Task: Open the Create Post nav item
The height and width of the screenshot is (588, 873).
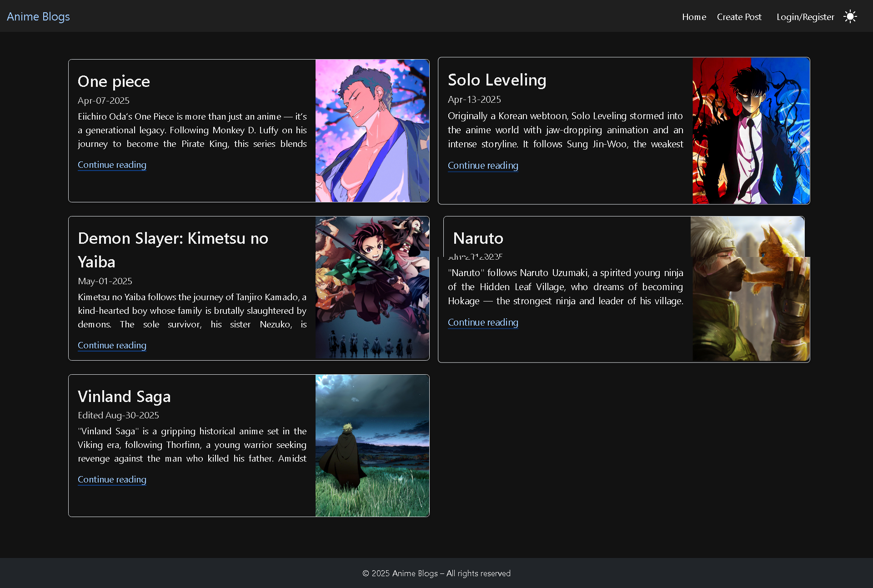Action: 739,17
